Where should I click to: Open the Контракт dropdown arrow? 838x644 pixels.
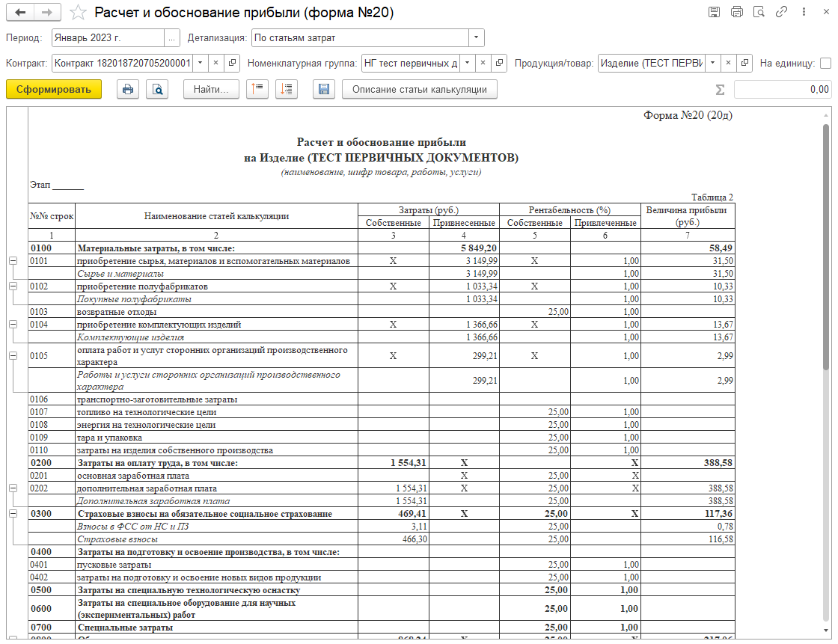click(200, 63)
